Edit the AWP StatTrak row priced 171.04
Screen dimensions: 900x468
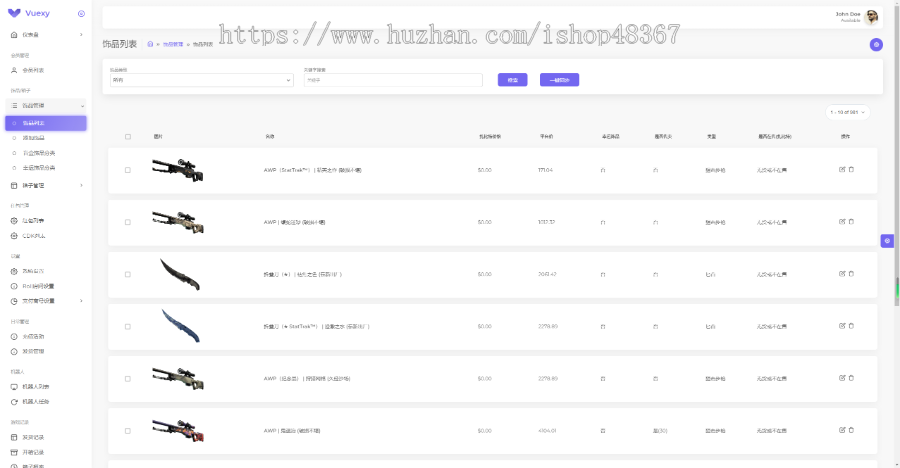pos(842,169)
